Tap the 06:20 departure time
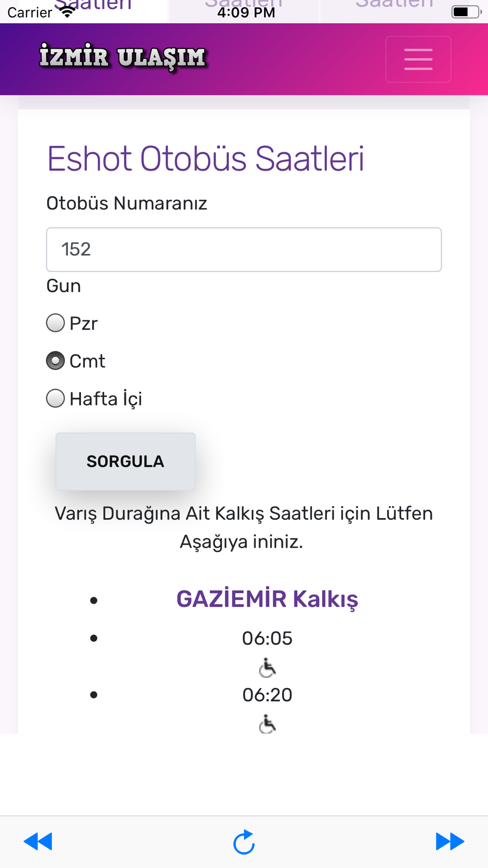The width and height of the screenshot is (488, 868). tap(267, 695)
